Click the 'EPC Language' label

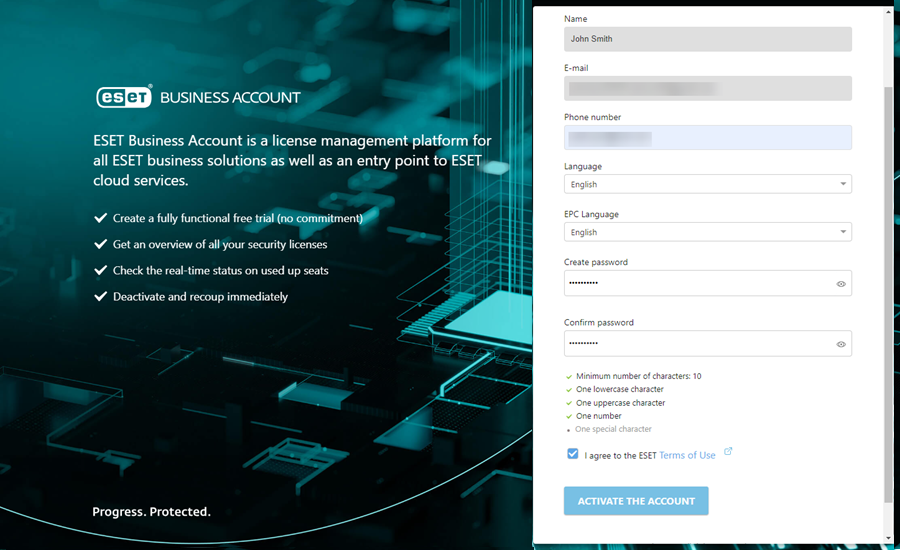(x=591, y=214)
